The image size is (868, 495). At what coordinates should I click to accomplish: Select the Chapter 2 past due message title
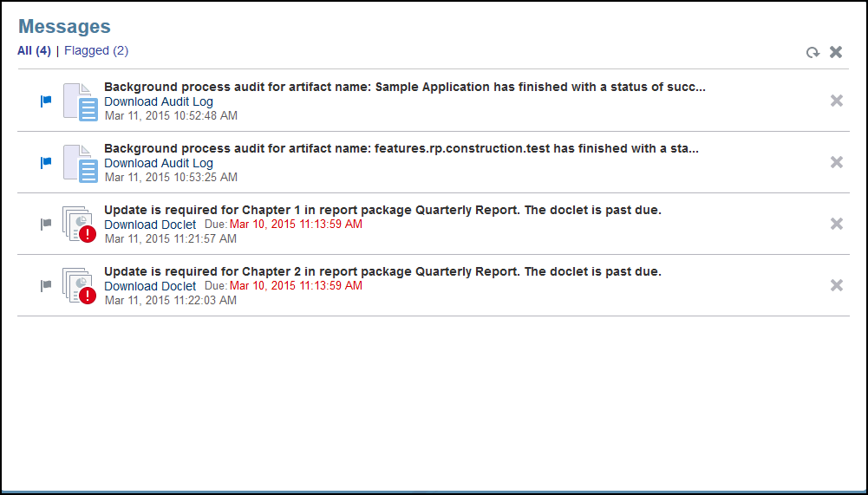tap(382, 271)
